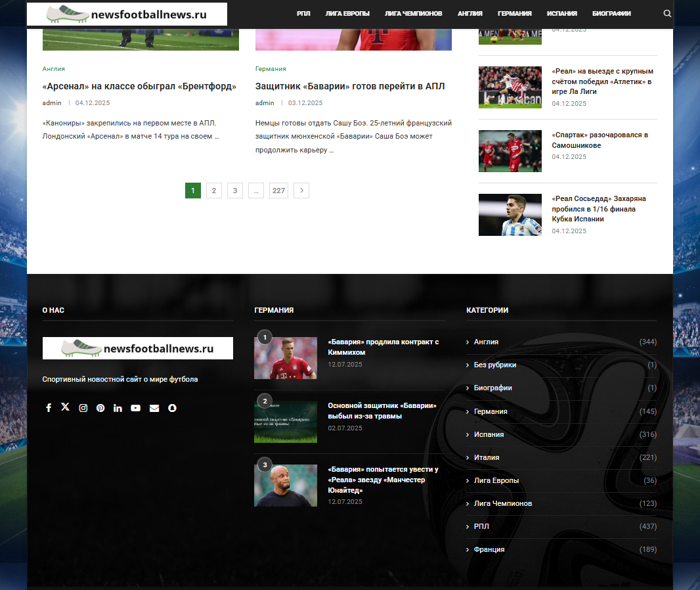Screen dimensions: 700x590
Task: Click the date 03.12.2025 under the Bavaria article
Action: point(305,102)
